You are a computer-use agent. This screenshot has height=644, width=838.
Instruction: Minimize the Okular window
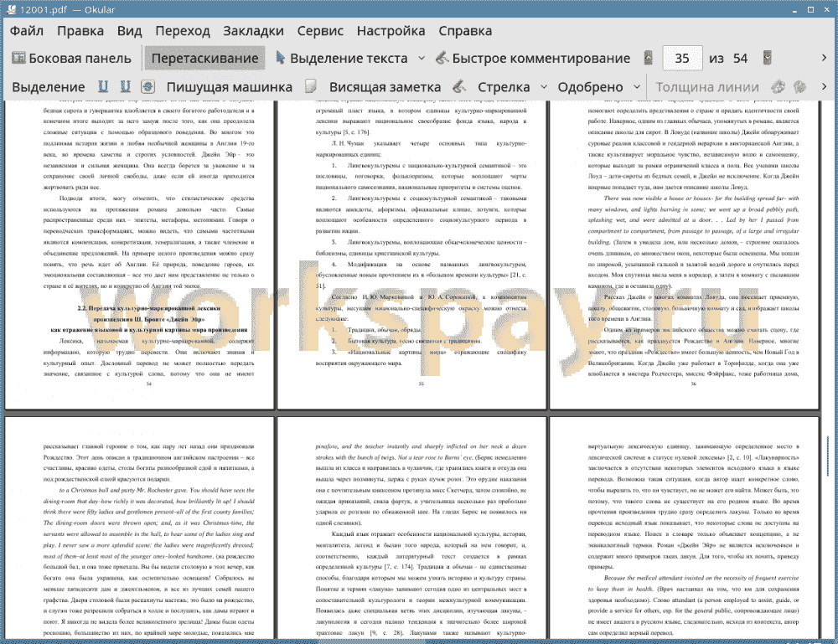pyautogui.click(x=795, y=9)
